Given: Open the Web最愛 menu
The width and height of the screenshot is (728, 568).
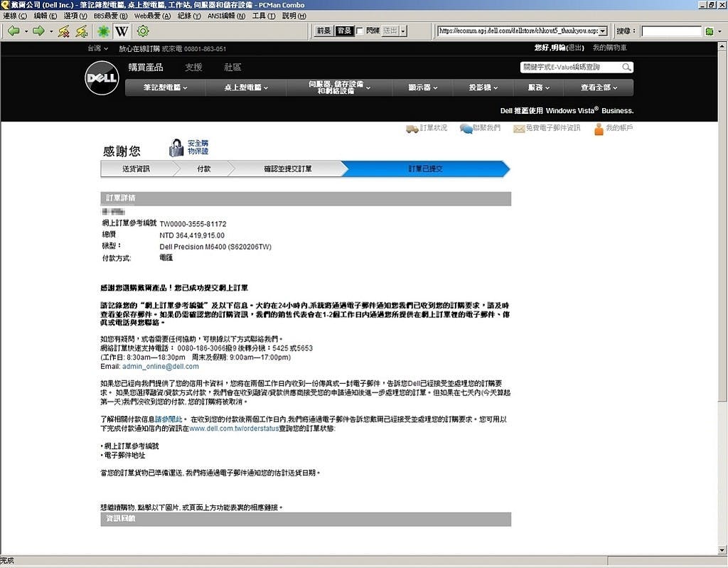Looking at the screenshot, I should click(x=152, y=16).
